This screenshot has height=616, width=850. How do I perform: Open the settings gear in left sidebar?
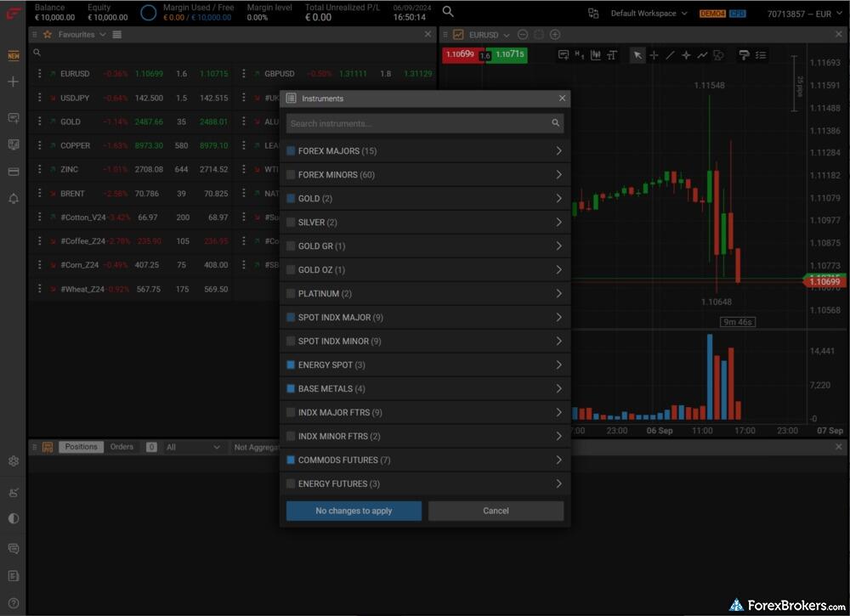pos(13,461)
